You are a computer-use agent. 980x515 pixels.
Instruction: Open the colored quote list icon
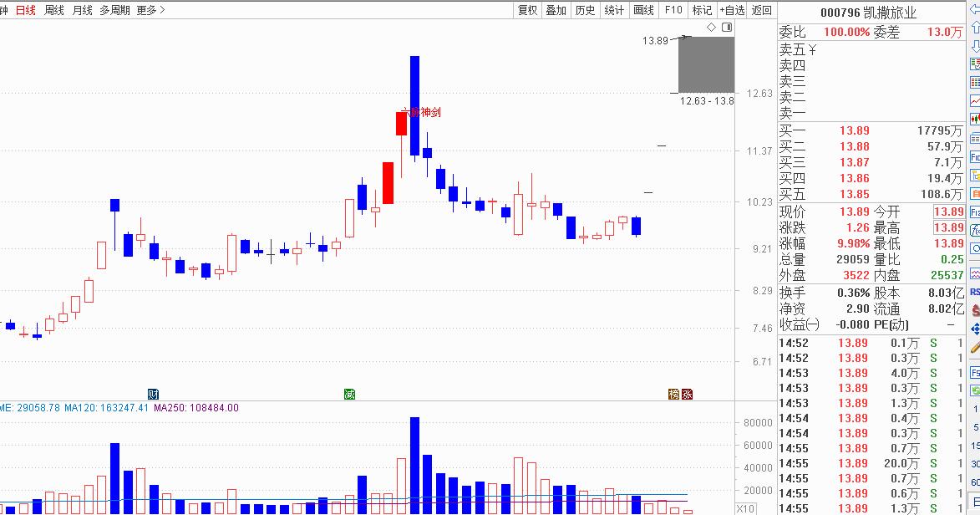(x=974, y=64)
